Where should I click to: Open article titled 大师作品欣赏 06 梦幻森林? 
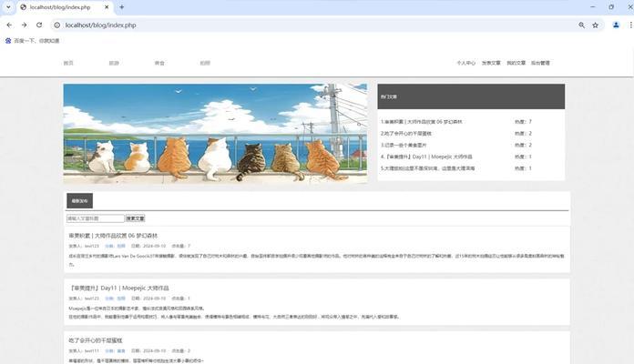point(113,236)
